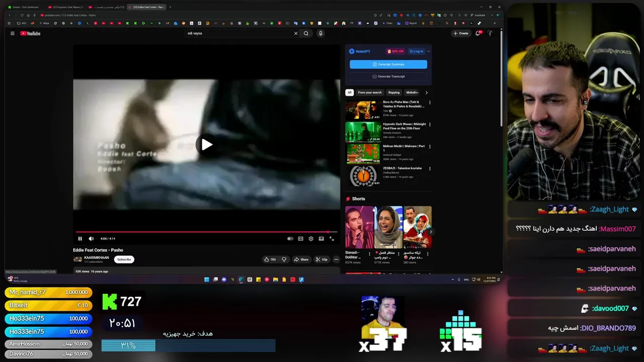Screen dimensions: 644x362
Task: Open the player settings gear
Action: coord(311,239)
